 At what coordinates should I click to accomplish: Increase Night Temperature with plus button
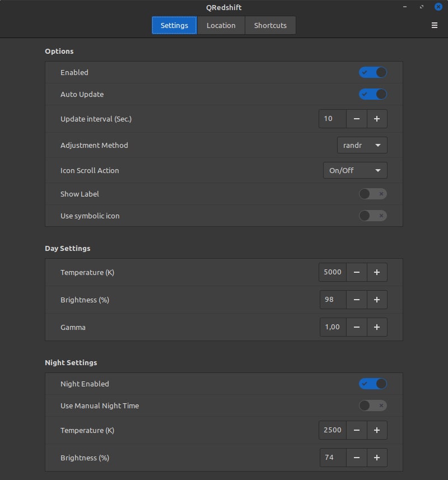coord(377,430)
